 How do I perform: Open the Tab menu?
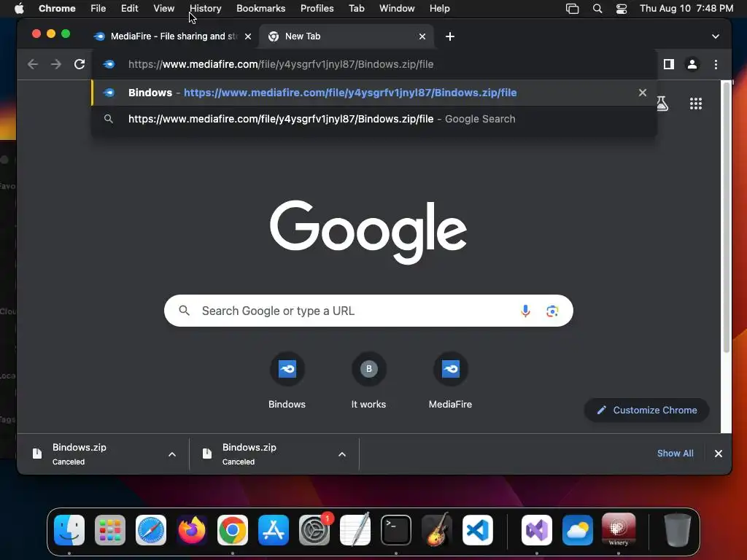(x=356, y=9)
